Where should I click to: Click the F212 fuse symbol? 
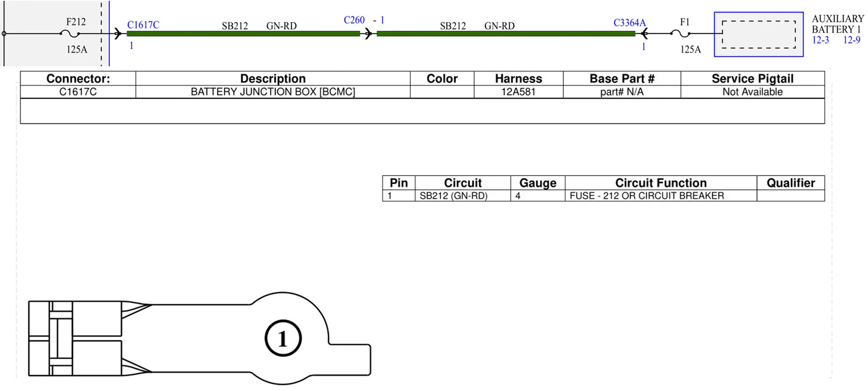click(x=70, y=33)
